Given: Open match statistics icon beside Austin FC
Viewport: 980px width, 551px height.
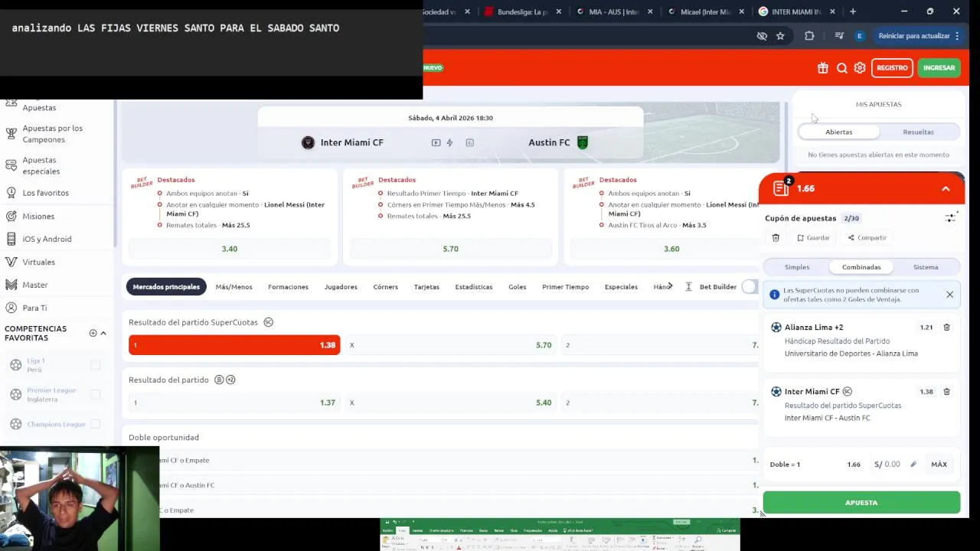Looking at the screenshot, I should [469, 142].
